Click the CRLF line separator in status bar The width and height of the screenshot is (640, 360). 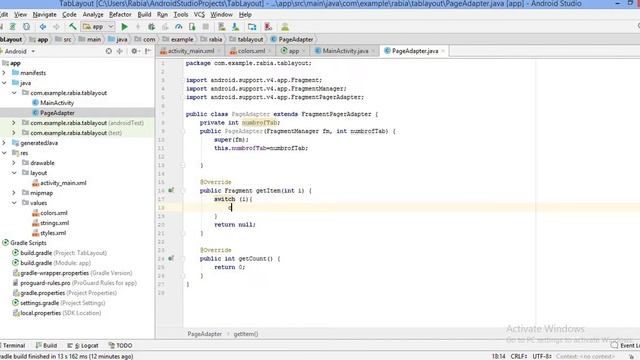coord(519,356)
